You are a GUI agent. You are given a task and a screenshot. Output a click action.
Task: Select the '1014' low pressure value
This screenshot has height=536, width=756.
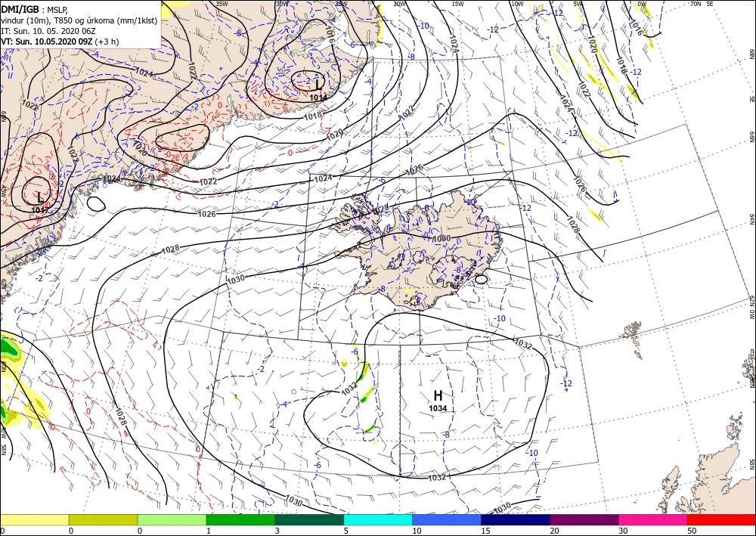[318, 98]
